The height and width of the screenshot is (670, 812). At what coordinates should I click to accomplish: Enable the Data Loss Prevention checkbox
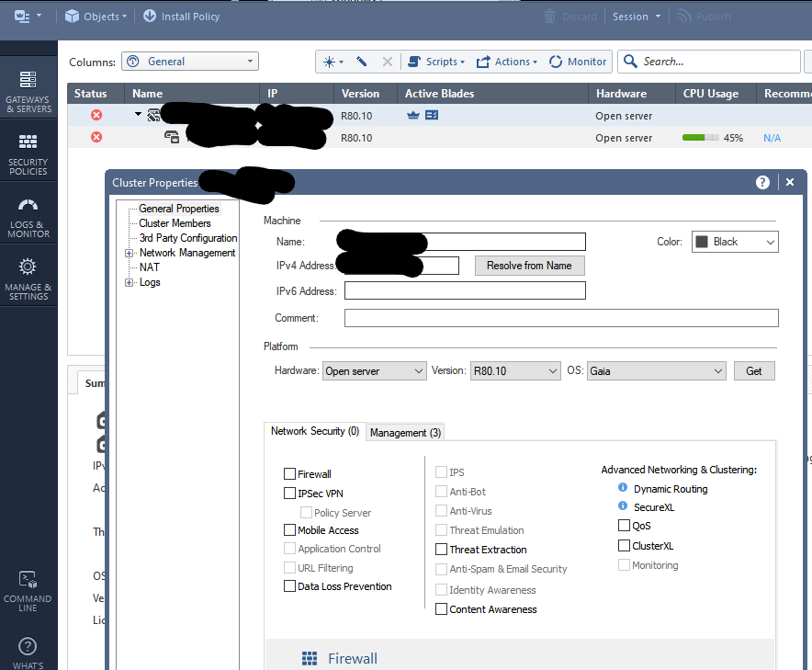[289, 585]
